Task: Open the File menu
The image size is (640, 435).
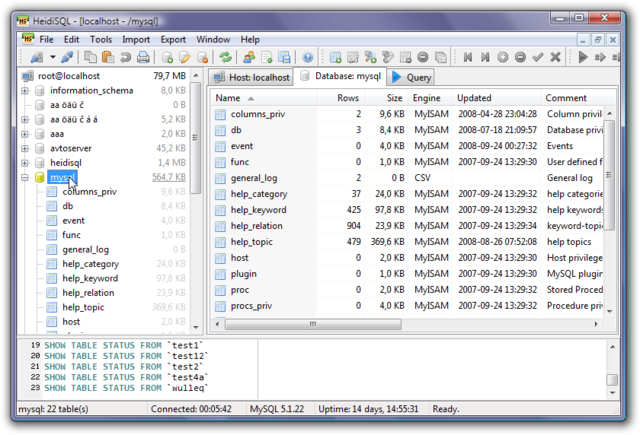Action: (46, 40)
